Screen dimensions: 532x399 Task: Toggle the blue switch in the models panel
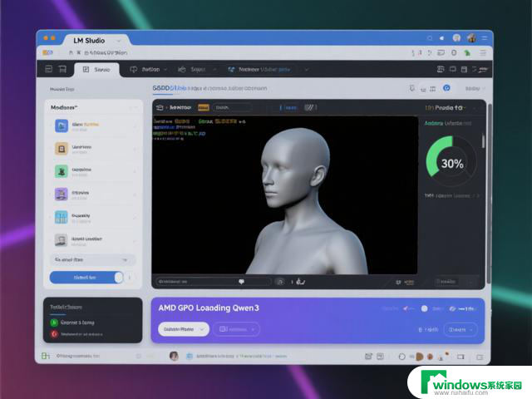(86, 278)
